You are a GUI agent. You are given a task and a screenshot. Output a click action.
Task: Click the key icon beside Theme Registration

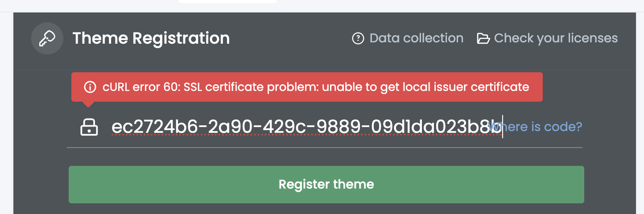click(47, 38)
